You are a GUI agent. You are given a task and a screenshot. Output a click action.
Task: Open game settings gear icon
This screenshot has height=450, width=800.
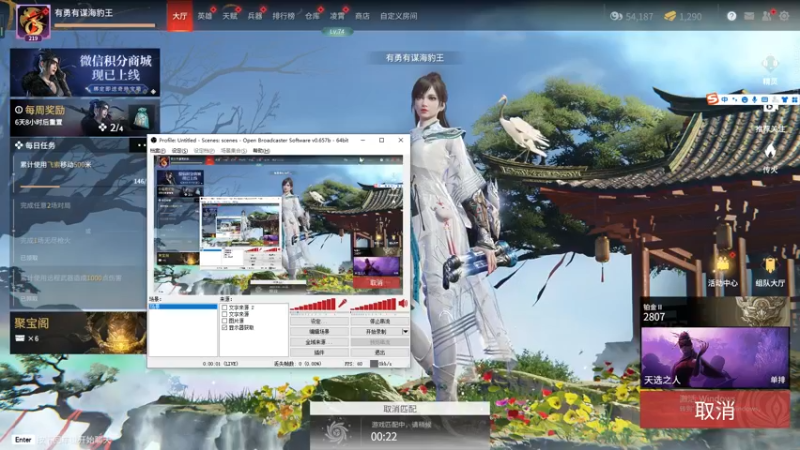(784, 16)
